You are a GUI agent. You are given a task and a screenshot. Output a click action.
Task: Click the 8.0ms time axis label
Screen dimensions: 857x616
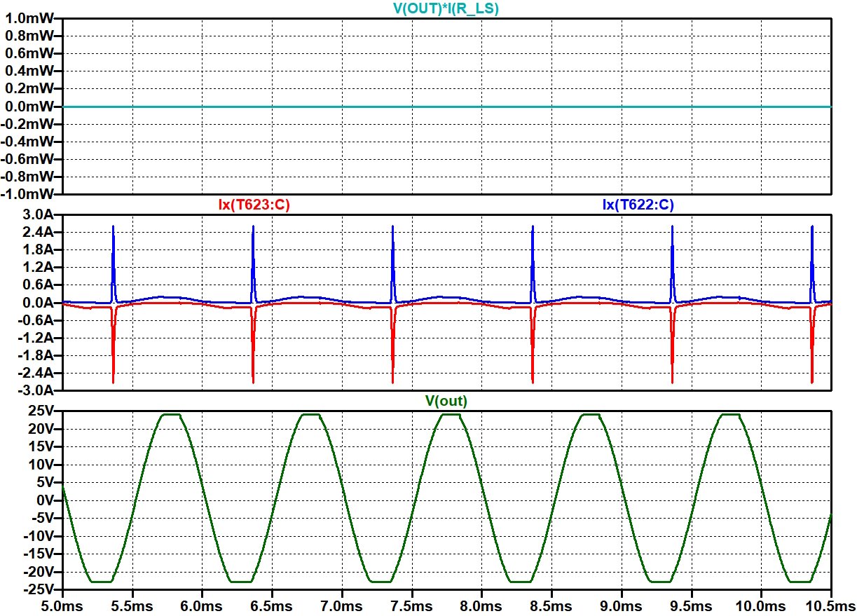pyautogui.click(x=481, y=605)
